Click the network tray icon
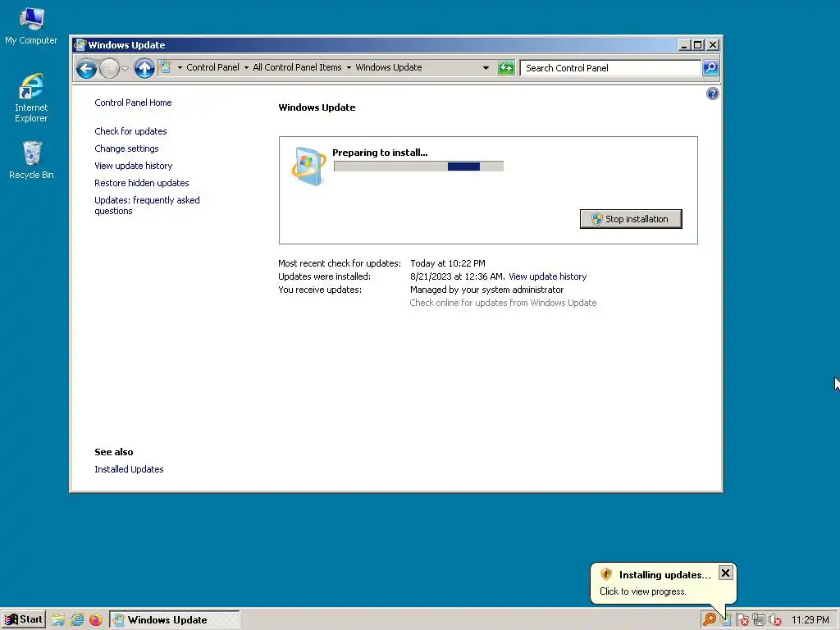This screenshot has width=840, height=630. tap(759, 620)
